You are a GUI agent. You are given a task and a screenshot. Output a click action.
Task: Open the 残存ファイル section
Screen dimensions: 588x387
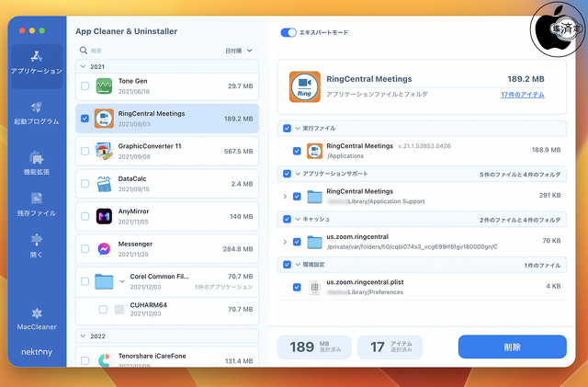(x=37, y=204)
